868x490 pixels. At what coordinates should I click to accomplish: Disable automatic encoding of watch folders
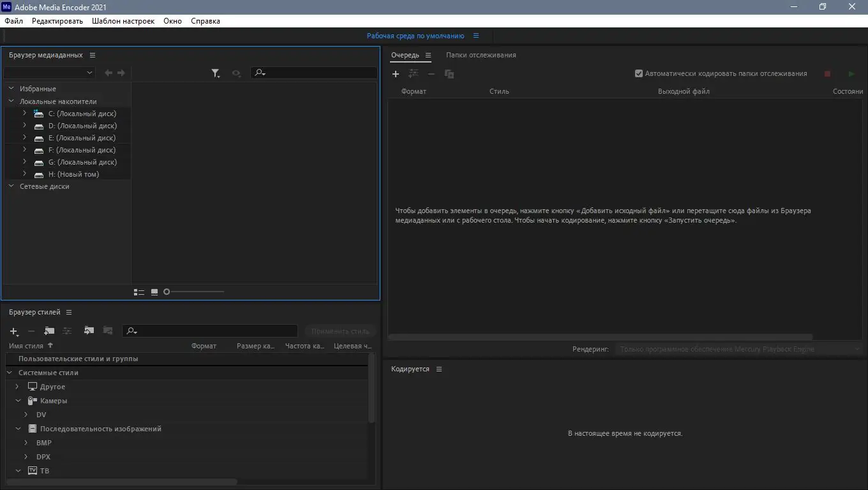639,73
